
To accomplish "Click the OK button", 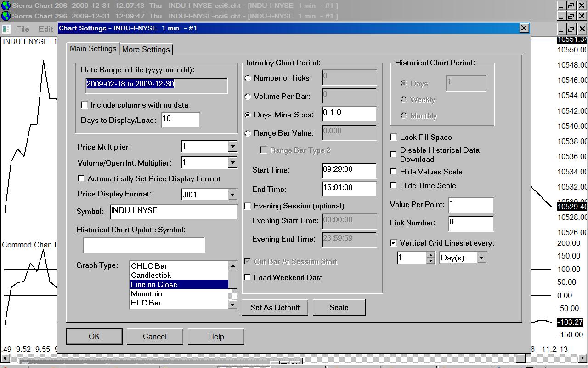I will [x=94, y=336].
